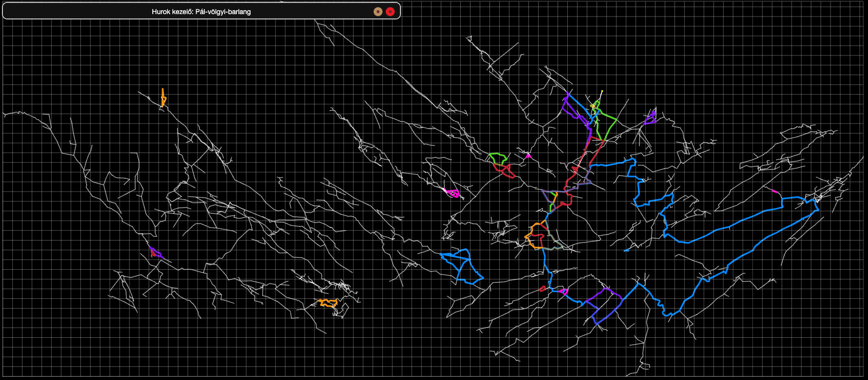Click the Hurok kezelő title text
Viewport: 868px width, 380px height.
pyautogui.click(x=201, y=12)
